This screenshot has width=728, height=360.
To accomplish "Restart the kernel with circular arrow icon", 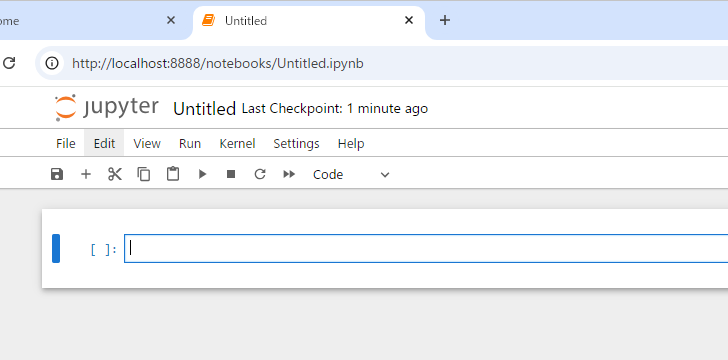I will coord(260,174).
